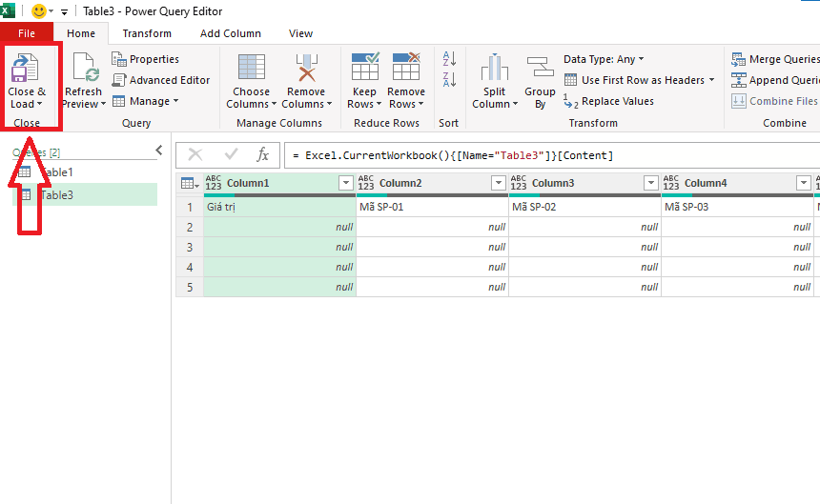This screenshot has width=820, height=504.
Task: Open the Close & Load dropdown arrow
Action: [39, 104]
